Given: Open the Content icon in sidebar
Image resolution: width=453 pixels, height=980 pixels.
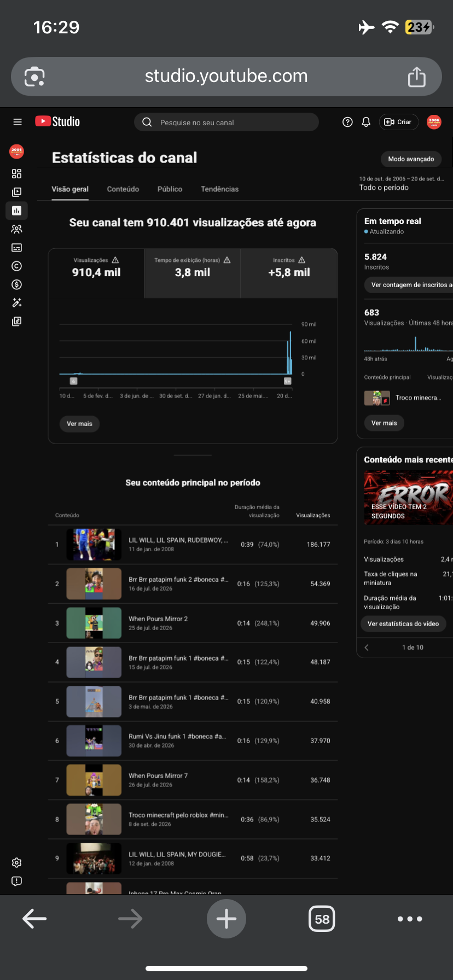Looking at the screenshot, I should click(x=16, y=192).
